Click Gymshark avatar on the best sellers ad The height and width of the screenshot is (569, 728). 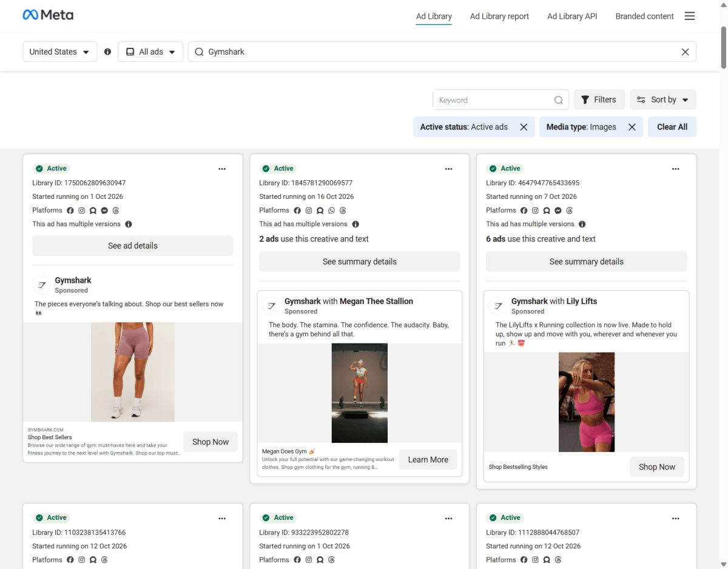(x=41, y=284)
